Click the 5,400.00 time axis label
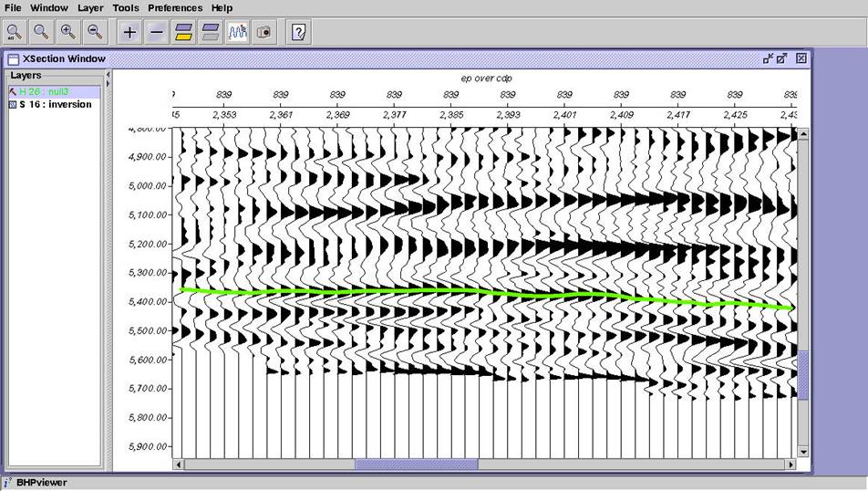This screenshot has height=491, width=868. click(148, 302)
